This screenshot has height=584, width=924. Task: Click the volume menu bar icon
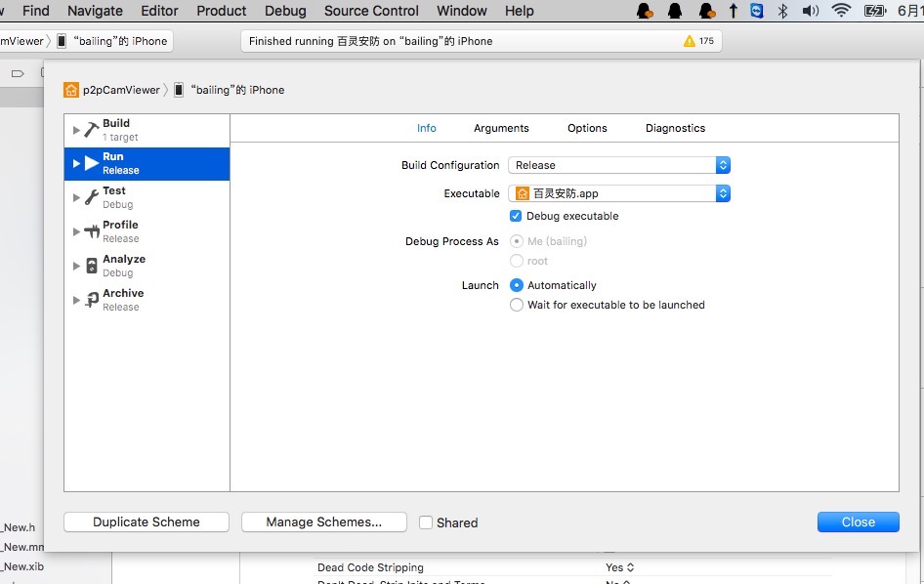[811, 11]
